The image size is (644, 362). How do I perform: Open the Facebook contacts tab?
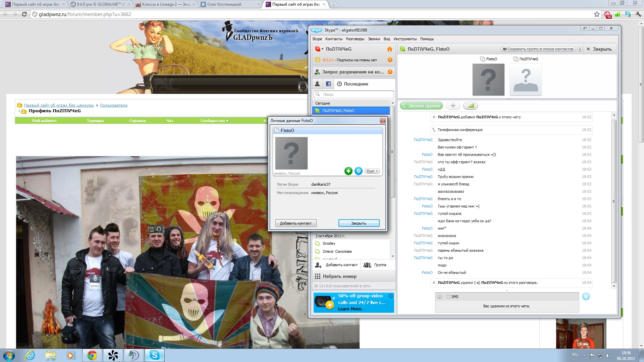coord(328,84)
